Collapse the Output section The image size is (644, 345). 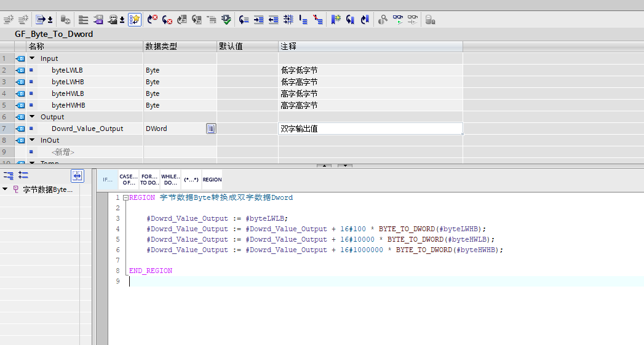point(32,117)
